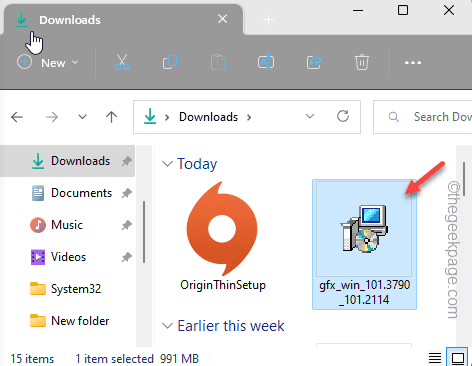Click the Earlier this week heading text

click(231, 326)
